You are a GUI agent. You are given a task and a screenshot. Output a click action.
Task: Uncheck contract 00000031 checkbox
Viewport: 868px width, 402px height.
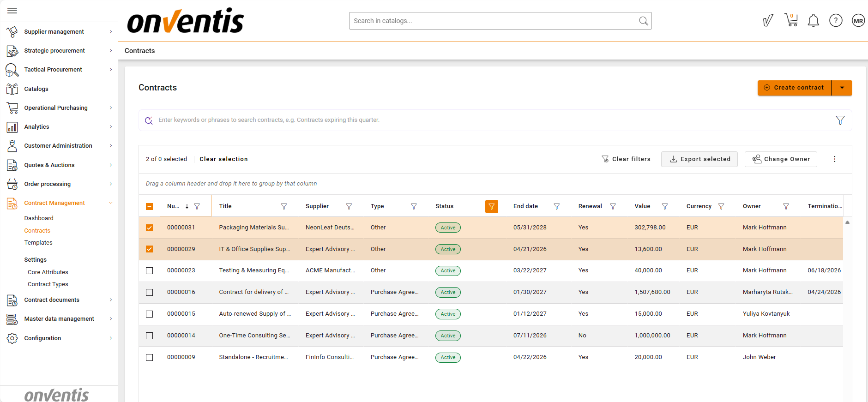click(149, 228)
